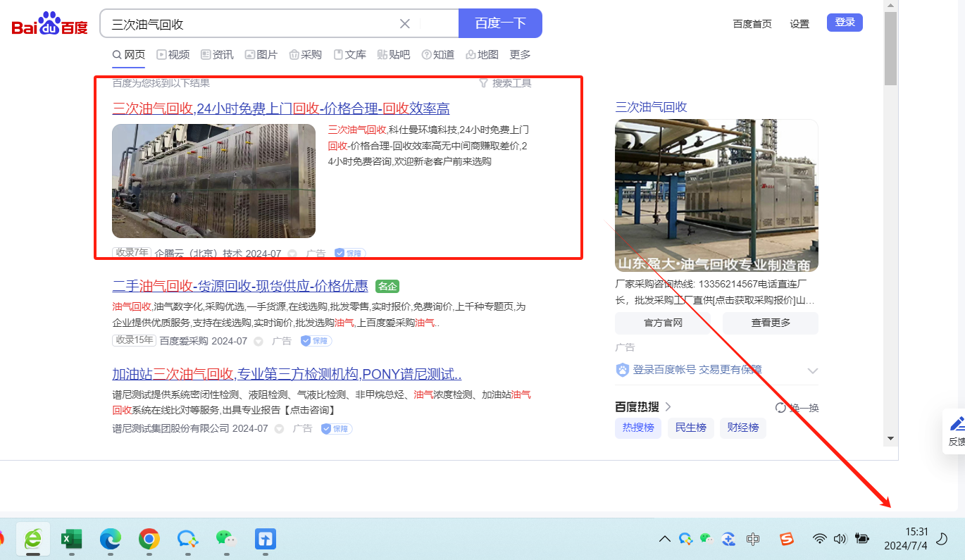Select the 财经榜 tab

point(743,428)
